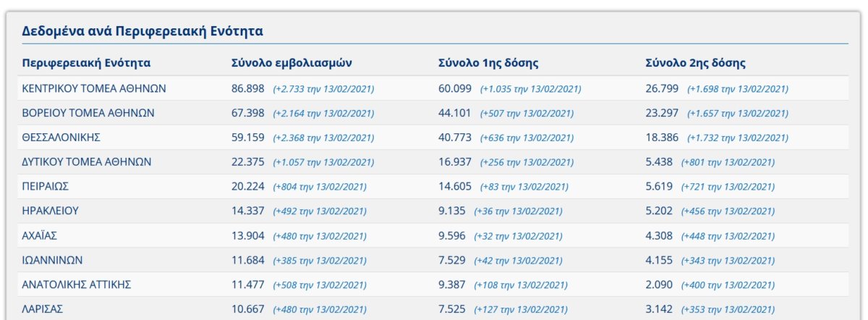Select the ΒΟΡΕΙΟΥ ΤΟΜΕΑ ΑΘΗΝΩΝ row name
Image resolution: width=868 pixels, height=320 pixels.
point(88,113)
